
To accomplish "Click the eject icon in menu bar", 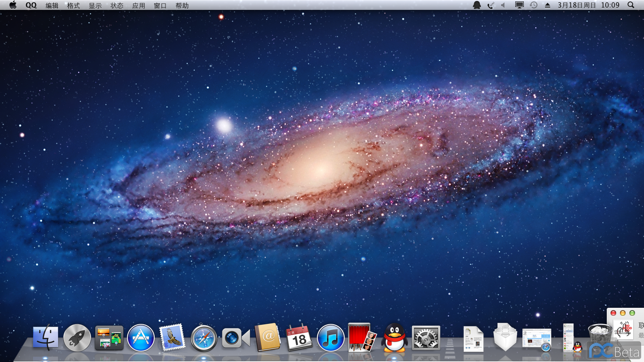I will 547,5.
